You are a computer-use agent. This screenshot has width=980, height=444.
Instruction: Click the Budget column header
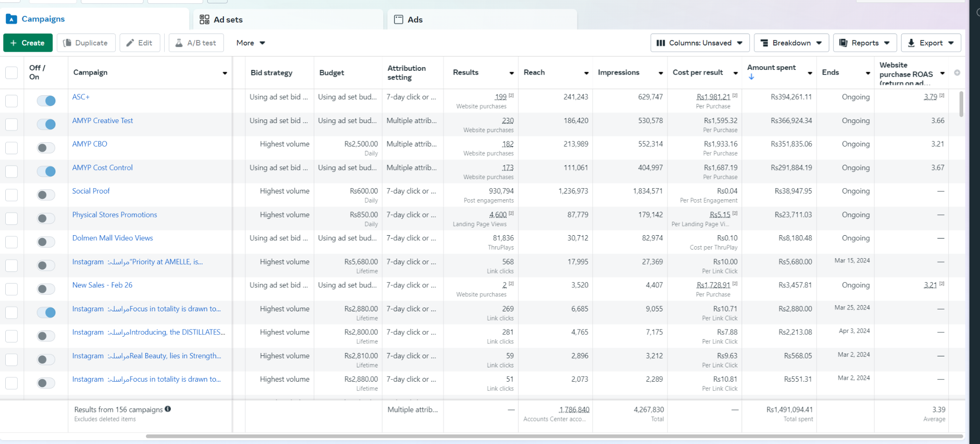pos(332,73)
